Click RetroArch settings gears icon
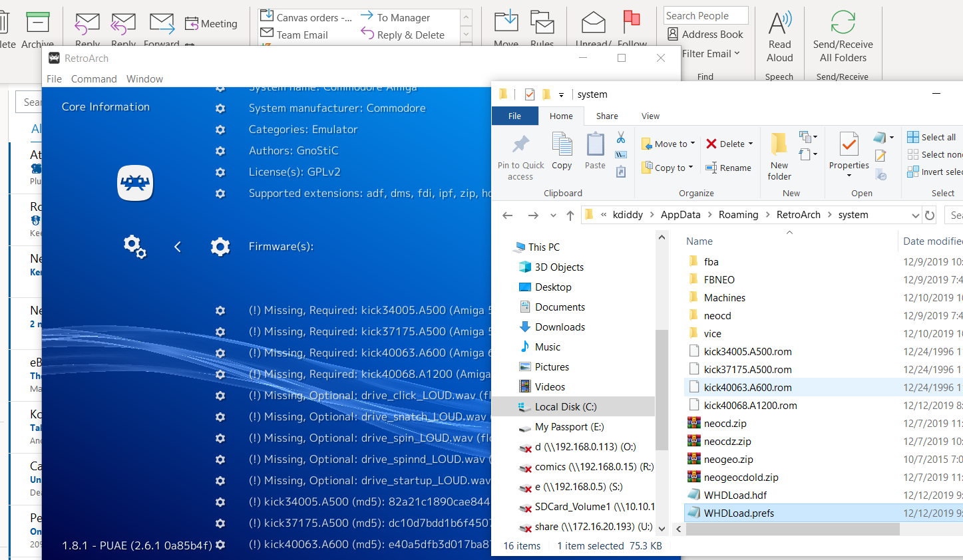The image size is (963, 560). pyautogui.click(x=134, y=247)
